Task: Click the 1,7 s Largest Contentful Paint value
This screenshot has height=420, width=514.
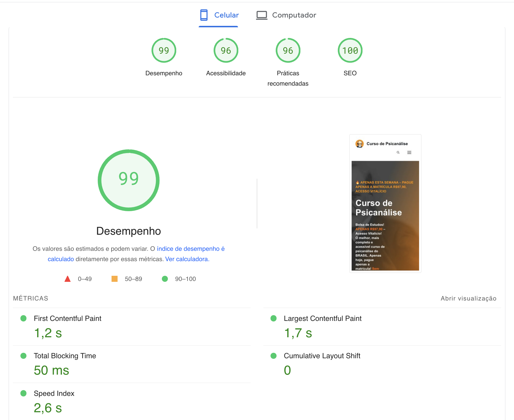Action: 298,333
